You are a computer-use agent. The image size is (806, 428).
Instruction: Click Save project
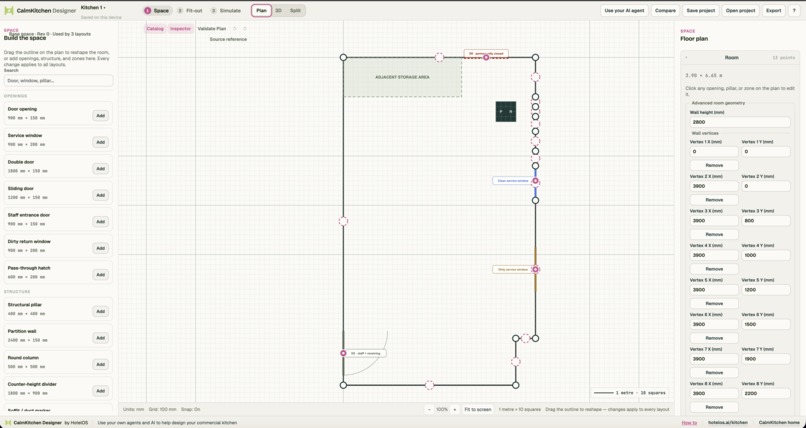pos(701,10)
